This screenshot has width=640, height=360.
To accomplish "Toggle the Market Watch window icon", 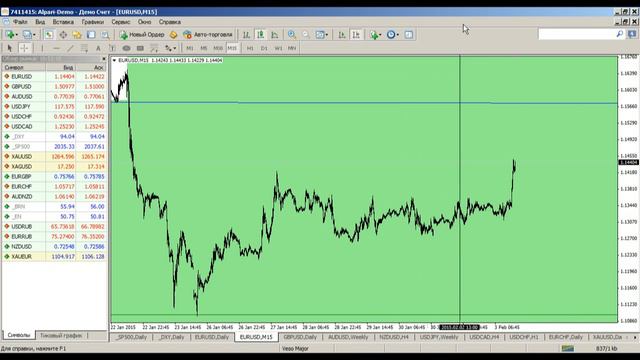I will point(49,35).
